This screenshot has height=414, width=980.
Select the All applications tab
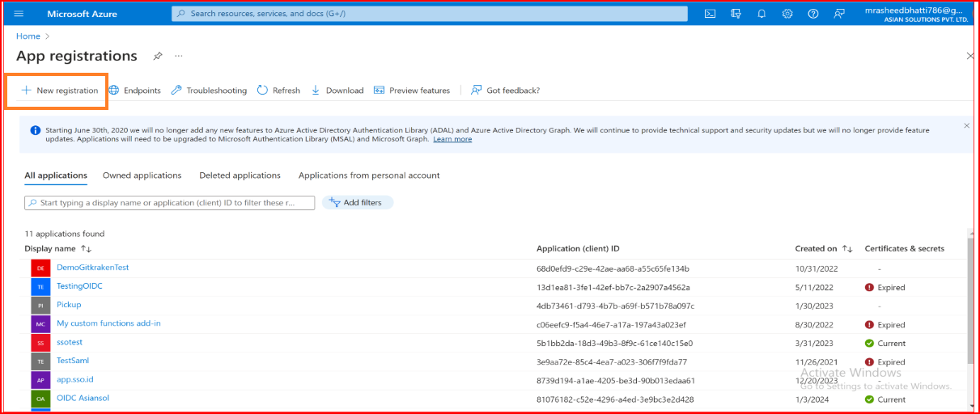56,175
